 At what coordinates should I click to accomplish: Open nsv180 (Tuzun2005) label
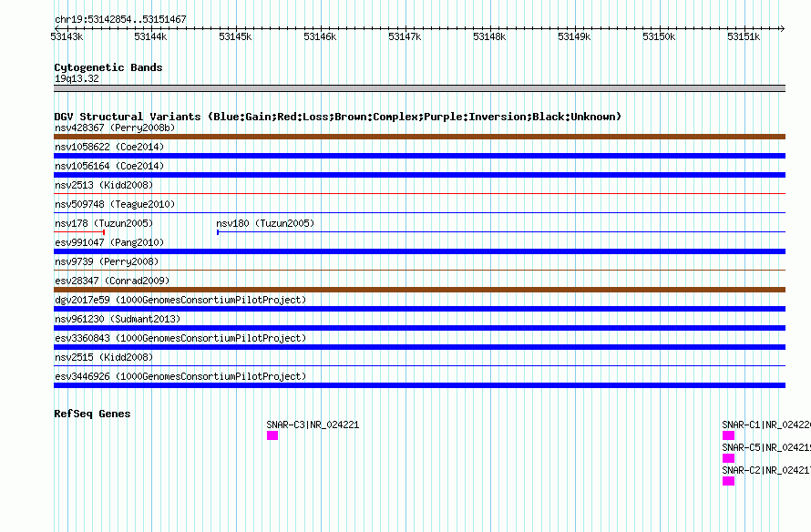265,223
